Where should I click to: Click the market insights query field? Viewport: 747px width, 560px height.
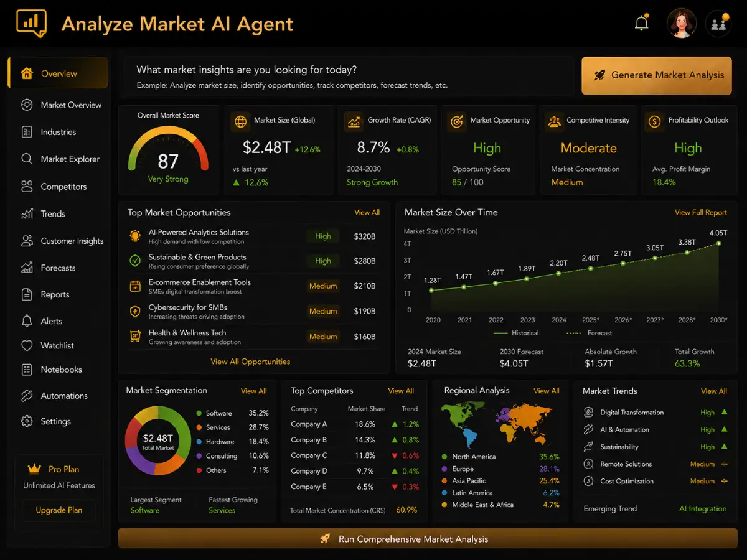point(347,77)
